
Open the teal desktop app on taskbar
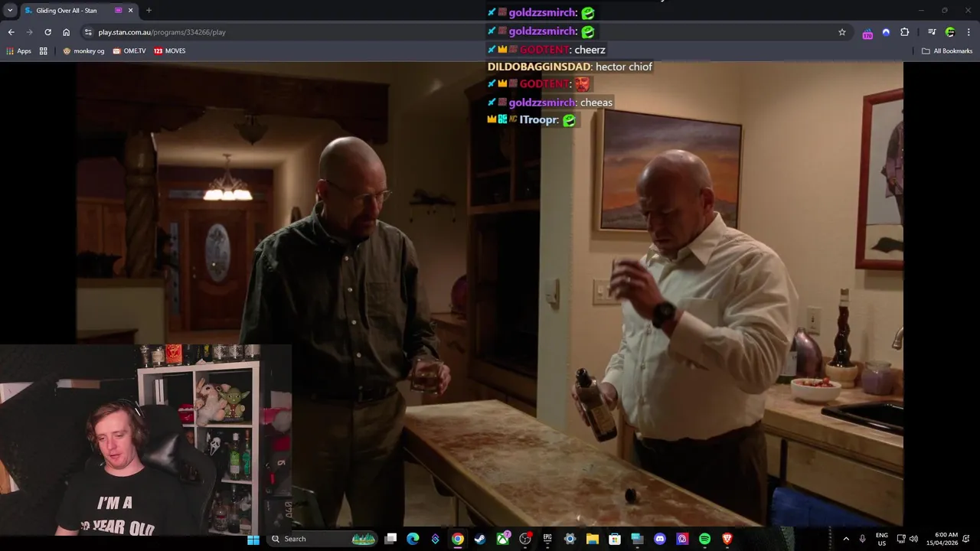[637, 539]
